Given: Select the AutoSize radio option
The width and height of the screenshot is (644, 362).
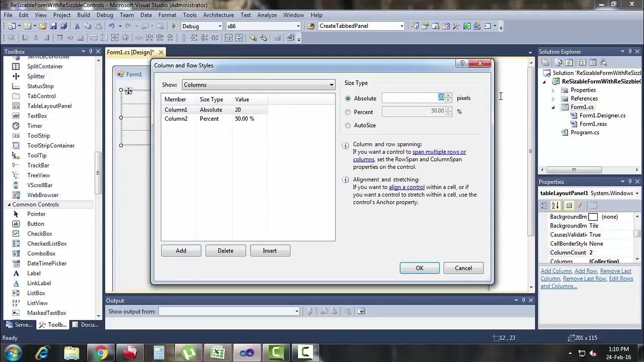Looking at the screenshot, I should [x=348, y=125].
